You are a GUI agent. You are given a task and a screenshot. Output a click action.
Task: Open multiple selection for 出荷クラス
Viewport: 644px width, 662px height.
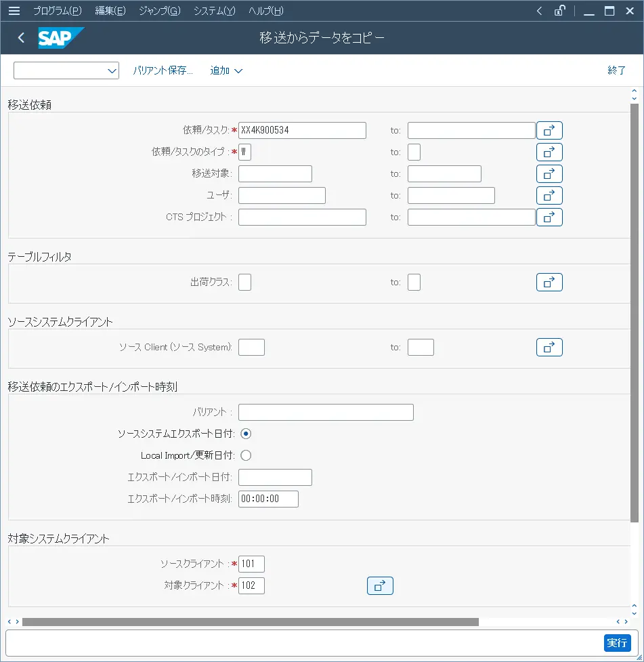click(x=549, y=282)
